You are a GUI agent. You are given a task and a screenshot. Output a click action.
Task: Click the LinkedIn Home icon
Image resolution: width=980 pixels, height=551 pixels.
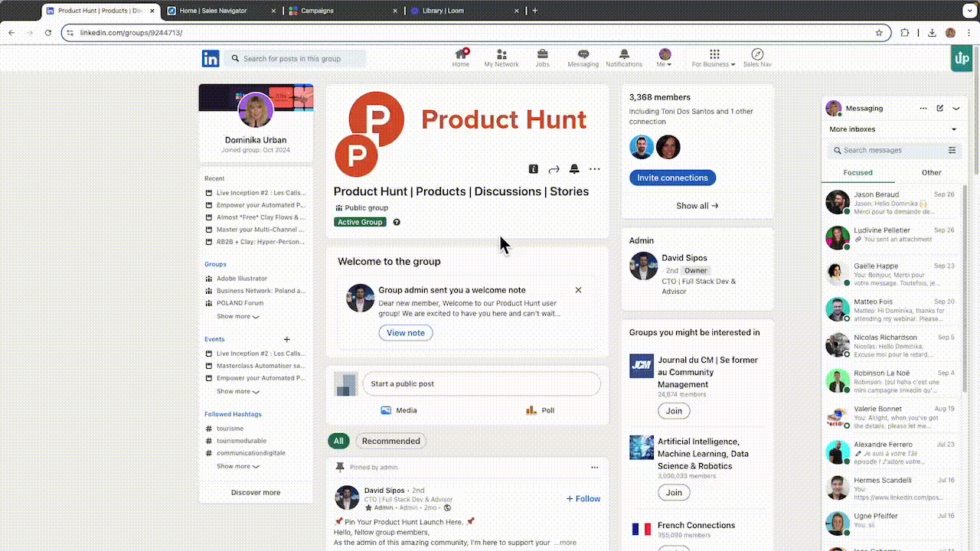point(460,55)
